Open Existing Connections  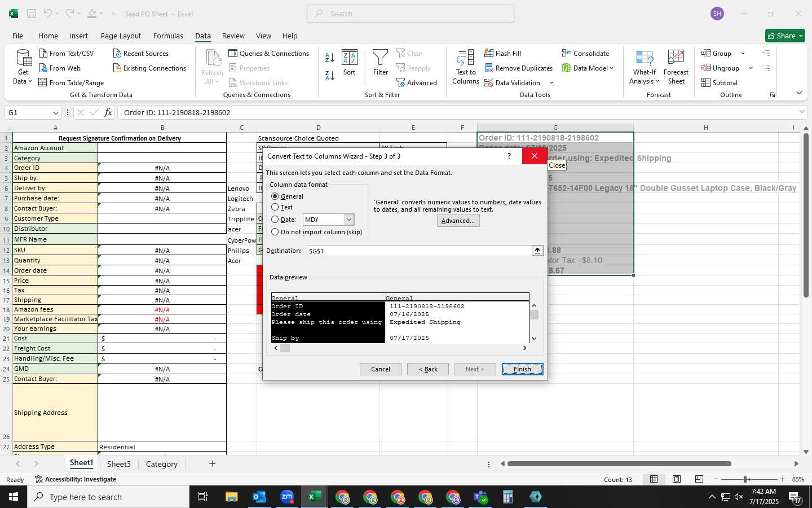click(149, 68)
